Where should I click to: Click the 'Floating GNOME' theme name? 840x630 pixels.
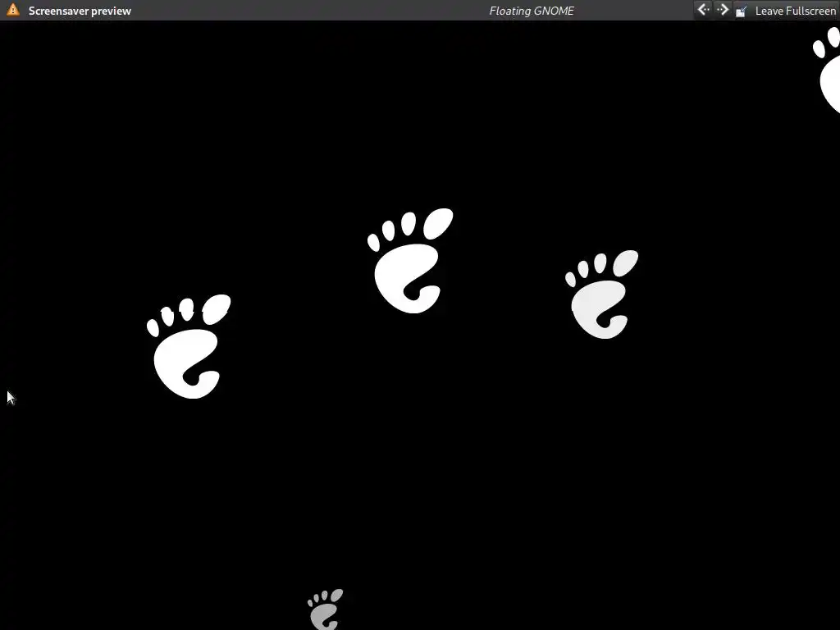[x=532, y=11]
